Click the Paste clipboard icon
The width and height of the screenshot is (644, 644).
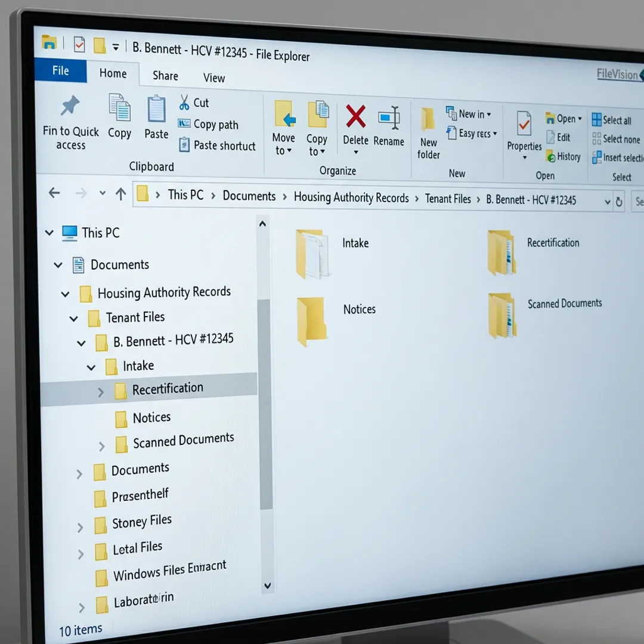click(156, 109)
